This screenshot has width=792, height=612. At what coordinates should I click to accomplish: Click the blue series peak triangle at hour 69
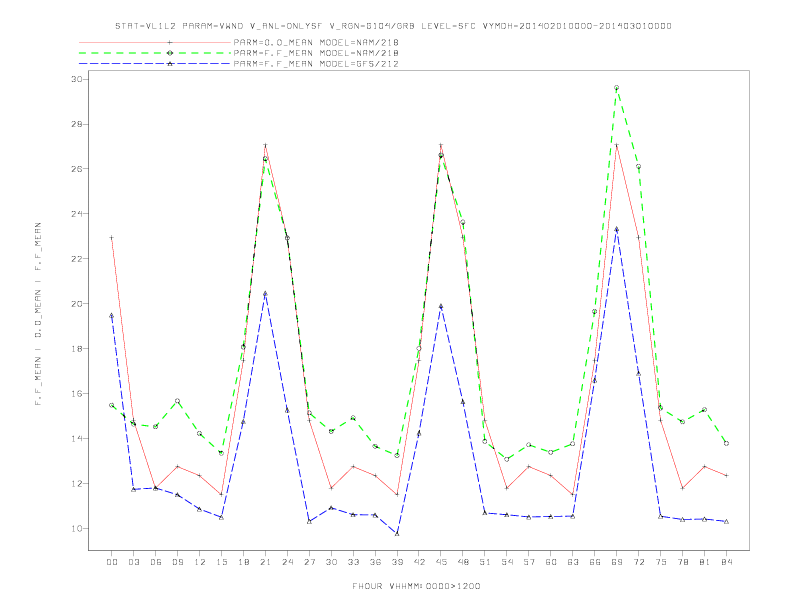coord(617,229)
